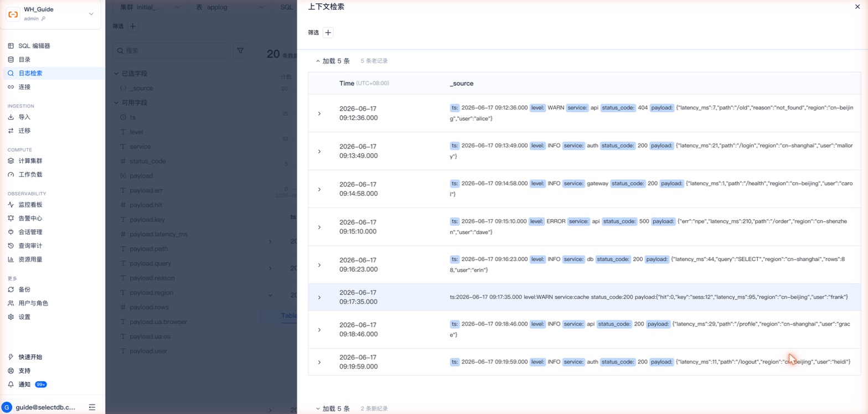
Task: Load 5 older records at the top
Action: coord(333,61)
